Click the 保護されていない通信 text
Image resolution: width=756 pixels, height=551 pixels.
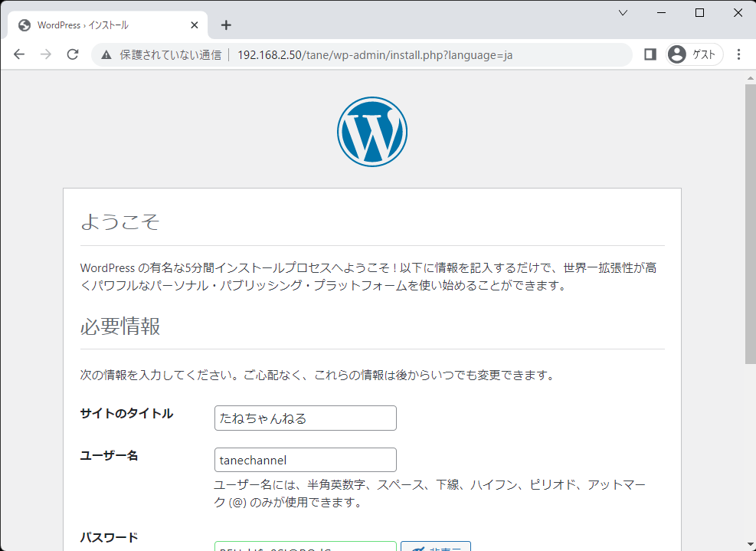pyautogui.click(x=170, y=55)
